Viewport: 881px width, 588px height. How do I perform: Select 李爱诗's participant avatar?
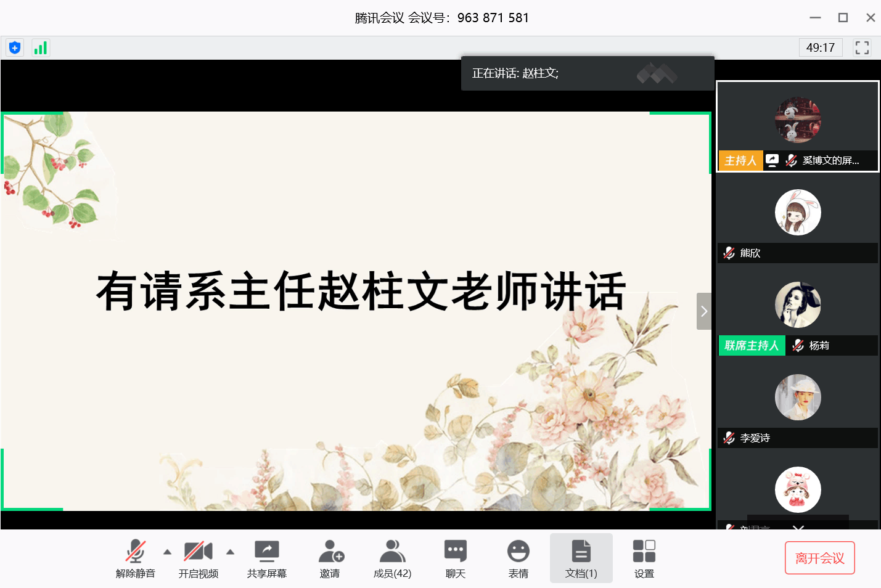(x=797, y=398)
